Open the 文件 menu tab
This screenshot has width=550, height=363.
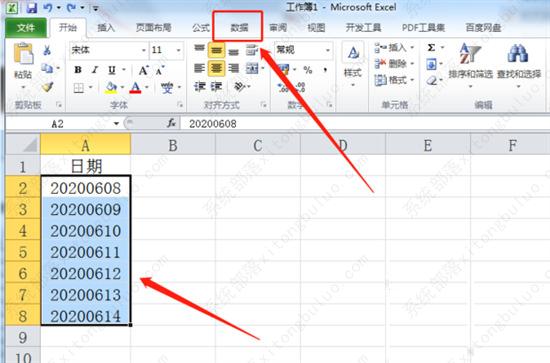coord(26,27)
